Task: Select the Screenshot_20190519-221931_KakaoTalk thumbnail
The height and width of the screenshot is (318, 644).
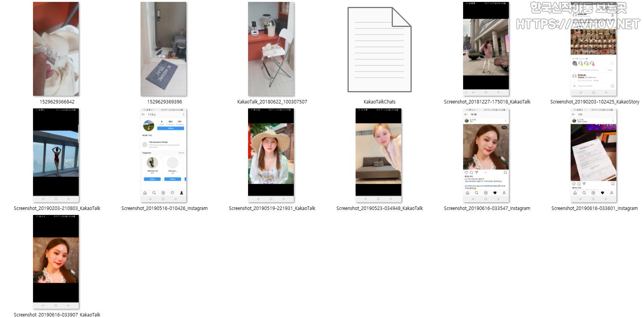Action: pyautogui.click(x=271, y=155)
